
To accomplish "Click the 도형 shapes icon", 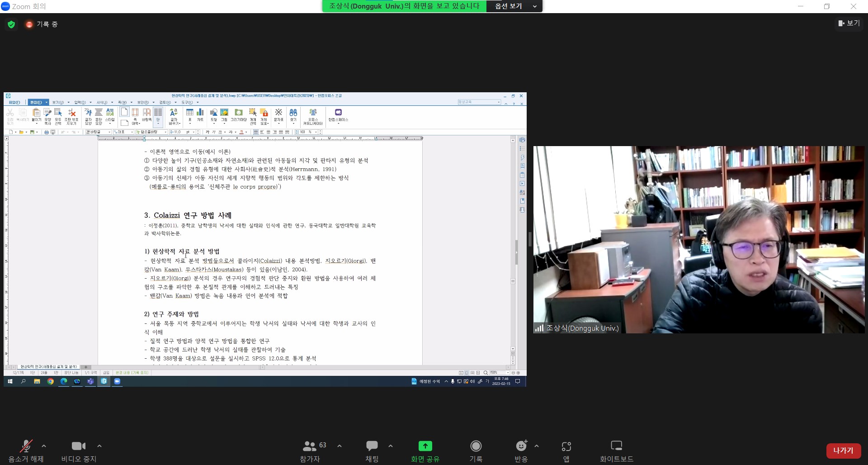I will pyautogui.click(x=214, y=115).
